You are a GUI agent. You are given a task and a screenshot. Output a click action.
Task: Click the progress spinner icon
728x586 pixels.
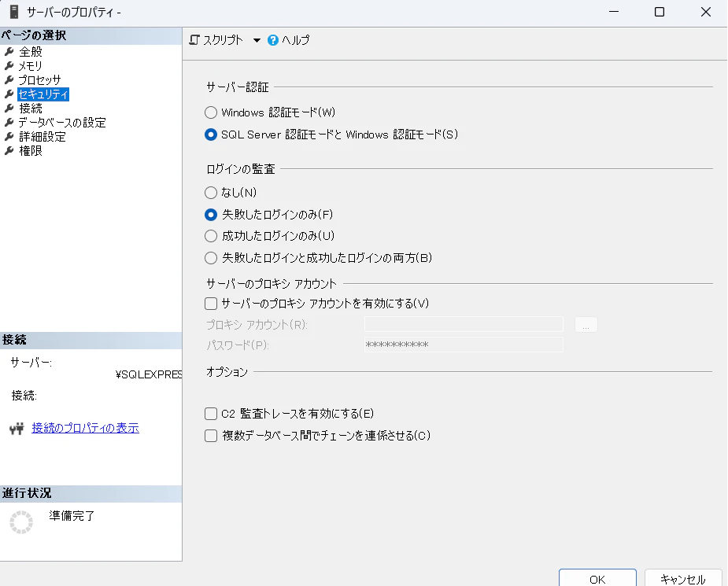[21, 522]
